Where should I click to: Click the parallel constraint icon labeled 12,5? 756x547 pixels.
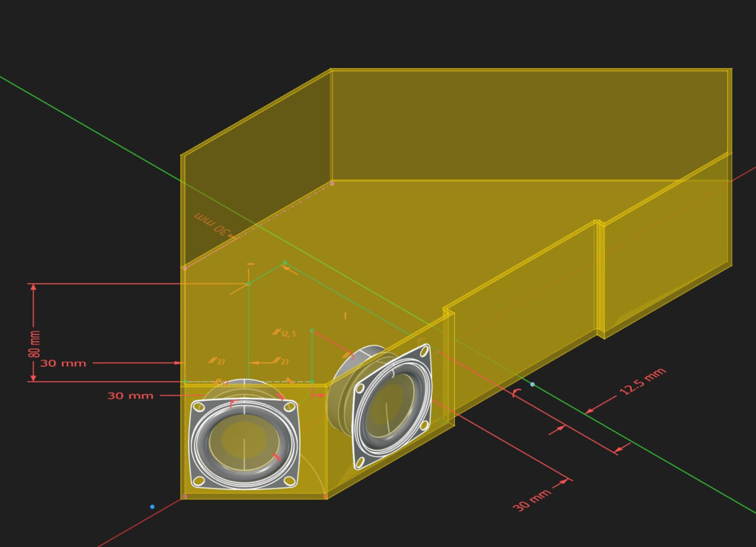pyautogui.click(x=284, y=333)
